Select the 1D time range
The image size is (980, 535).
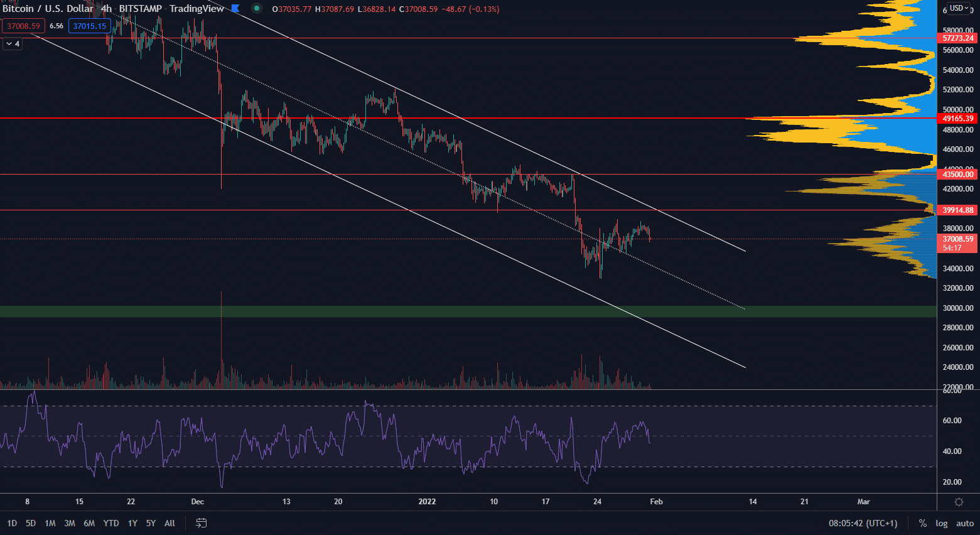[12, 523]
